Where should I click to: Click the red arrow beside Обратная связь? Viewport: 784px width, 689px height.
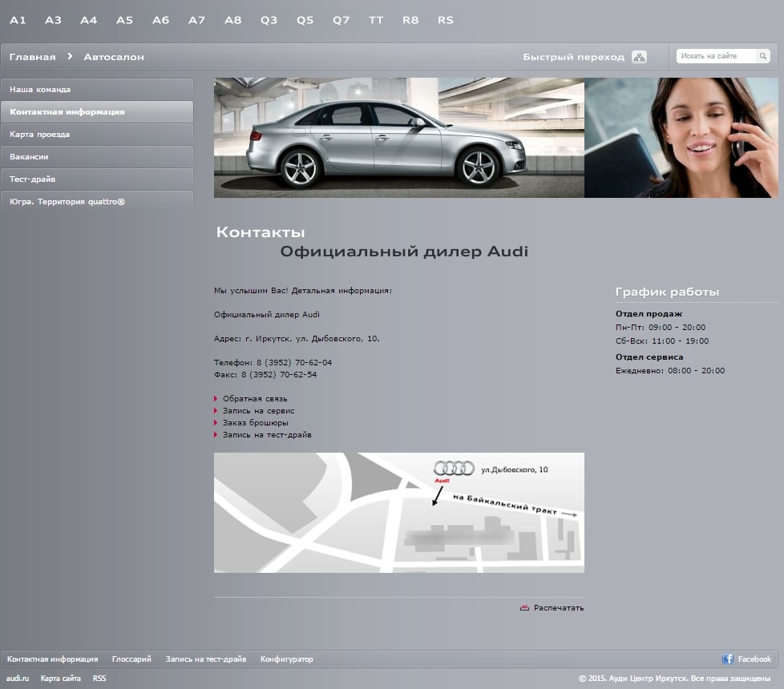tap(216, 399)
